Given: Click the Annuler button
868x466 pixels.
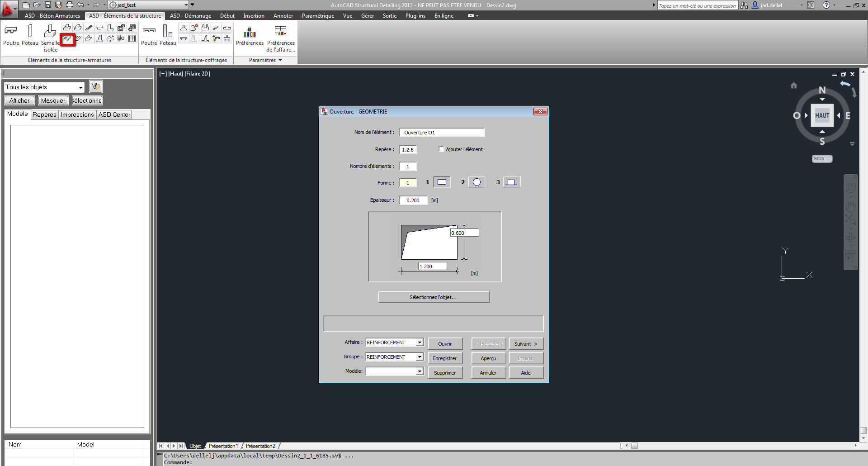Looking at the screenshot, I should pyautogui.click(x=488, y=373).
